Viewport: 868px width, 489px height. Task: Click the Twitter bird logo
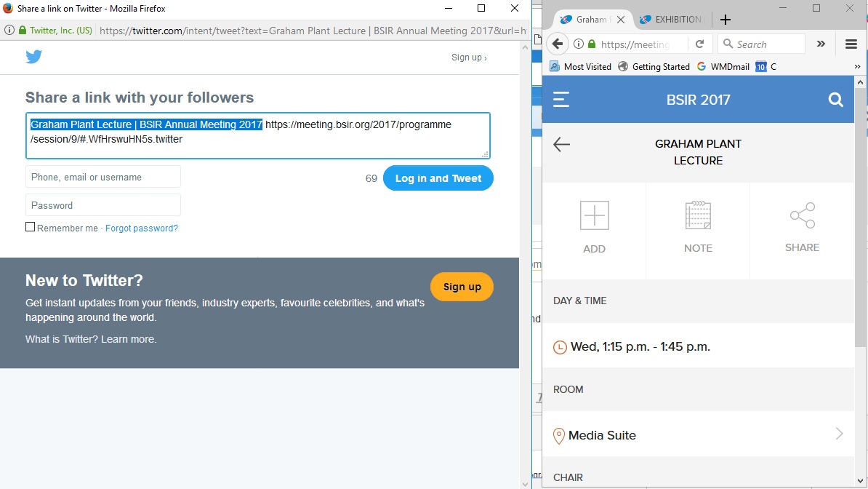coord(33,57)
